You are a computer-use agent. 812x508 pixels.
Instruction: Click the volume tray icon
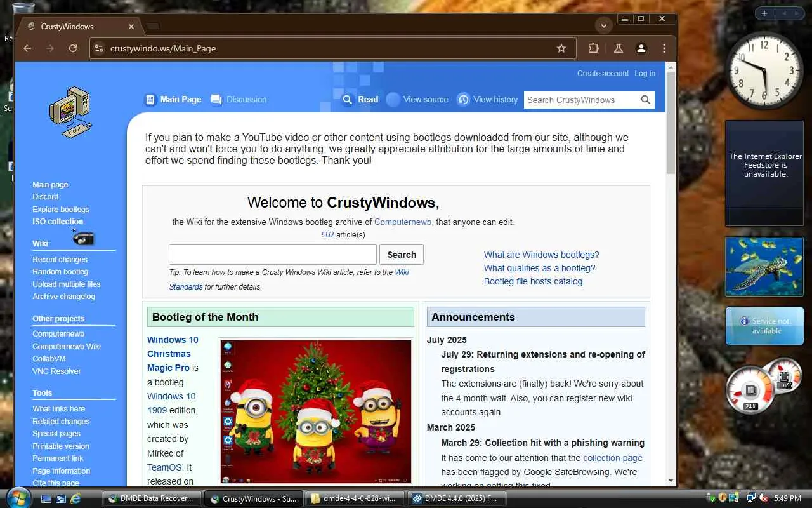pyautogui.click(x=764, y=498)
